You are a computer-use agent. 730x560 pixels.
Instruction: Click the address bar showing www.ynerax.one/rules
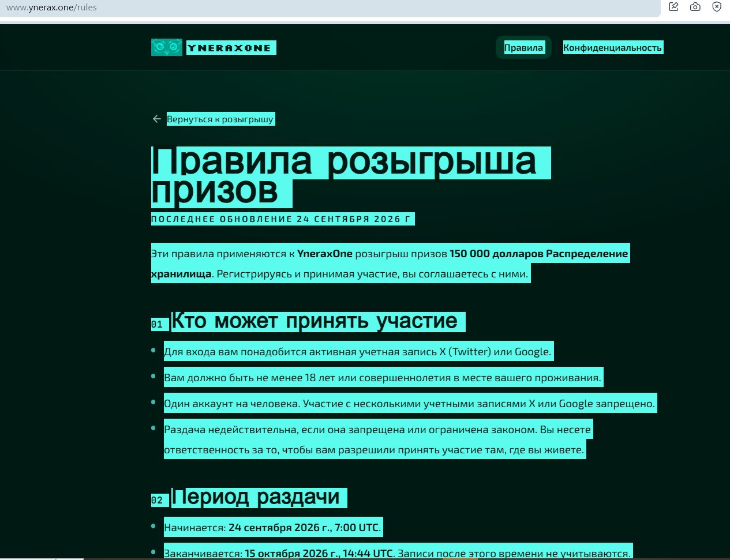pyautogui.click(x=329, y=8)
